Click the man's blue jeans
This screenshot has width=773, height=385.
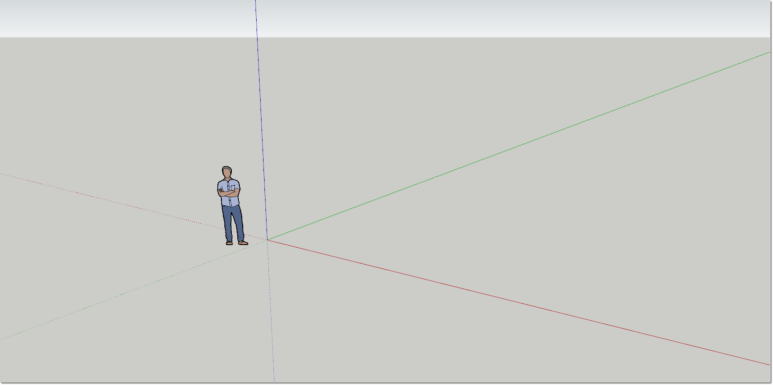[233, 223]
